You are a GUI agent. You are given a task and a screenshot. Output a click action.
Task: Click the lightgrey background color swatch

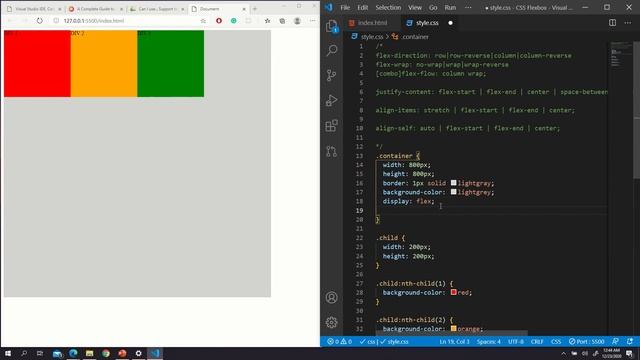click(x=453, y=192)
